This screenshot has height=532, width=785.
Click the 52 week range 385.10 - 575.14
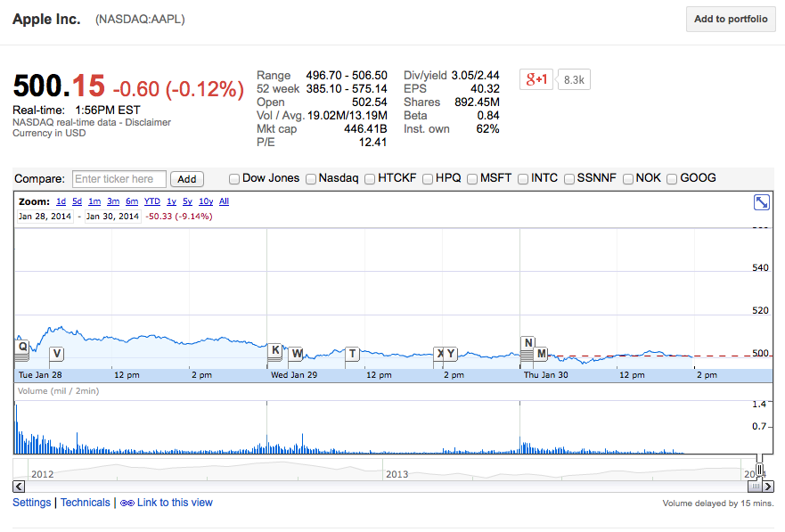[x=347, y=88]
